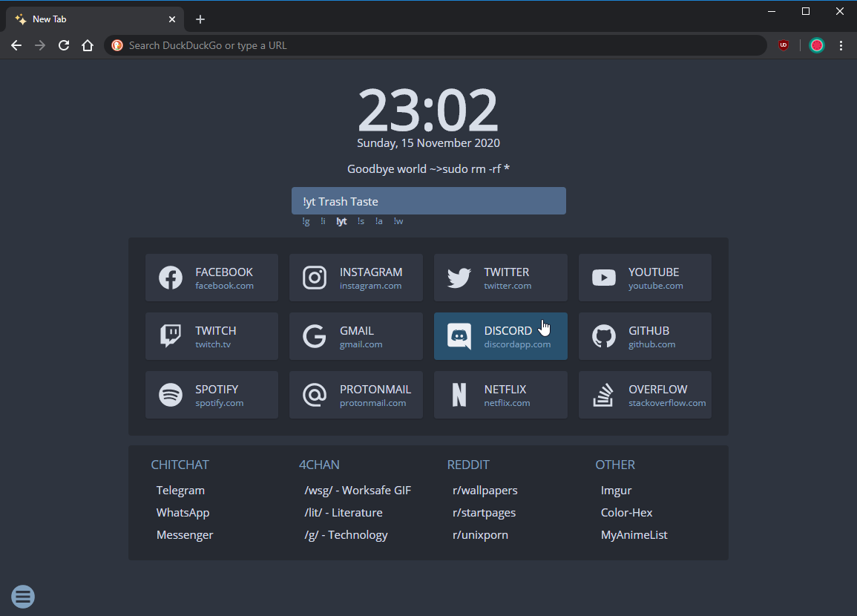
Task: Open the NETFLIX title link
Action: click(505, 389)
